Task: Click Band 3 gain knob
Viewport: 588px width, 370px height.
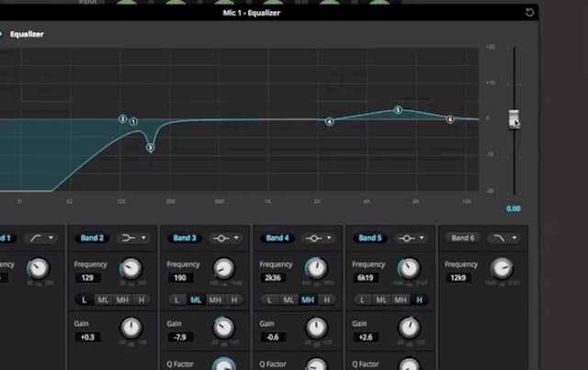Action: pos(223,328)
